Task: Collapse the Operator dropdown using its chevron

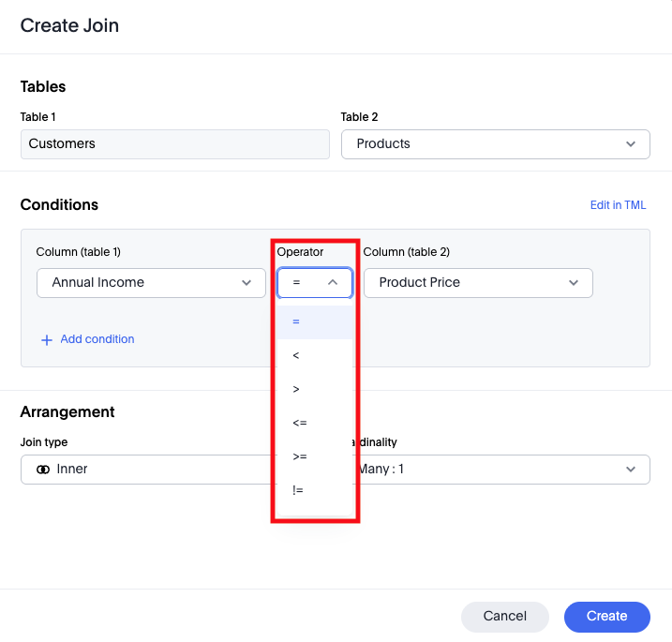Action: (x=333, y=282)
